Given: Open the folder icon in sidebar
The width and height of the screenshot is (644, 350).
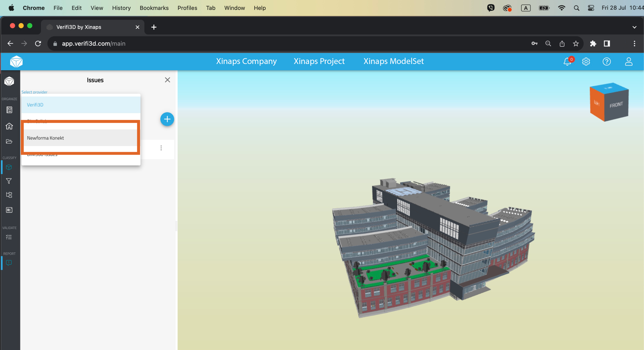Looking at the screenshot, I should click(9, 141).
